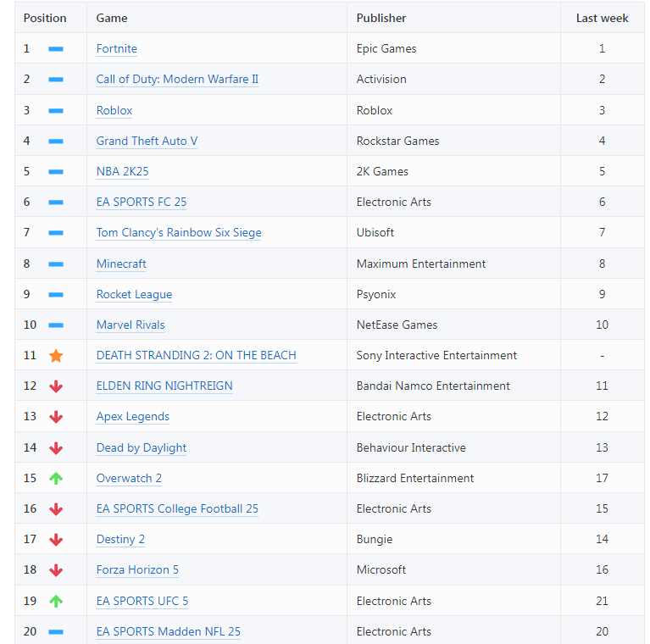The width and height of the screenshot is (650, 644).
Task: Open the Dead by Daylight link
Action: pos(142,448)
